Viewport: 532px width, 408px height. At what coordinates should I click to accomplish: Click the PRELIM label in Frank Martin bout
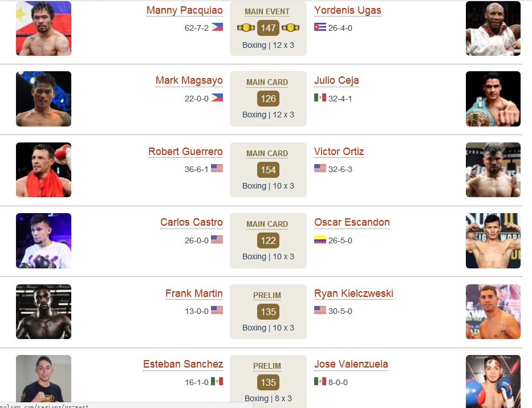coord(267,295)
